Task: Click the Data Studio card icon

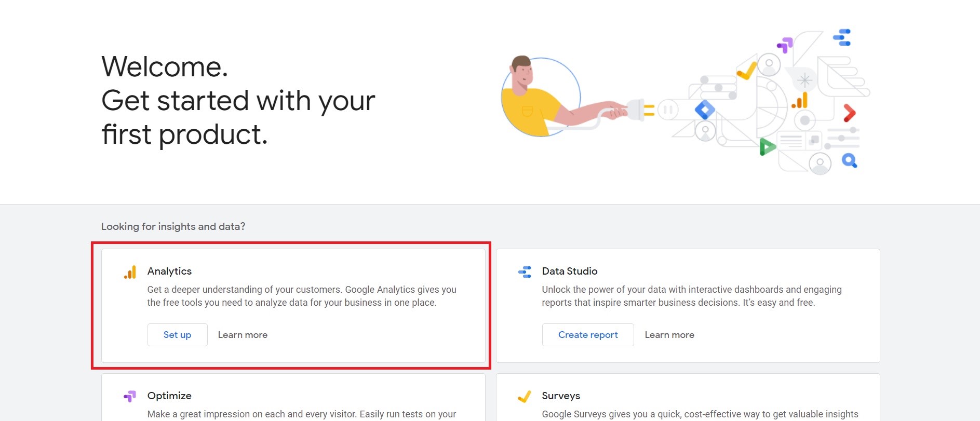Action: [x=525, y=272]
